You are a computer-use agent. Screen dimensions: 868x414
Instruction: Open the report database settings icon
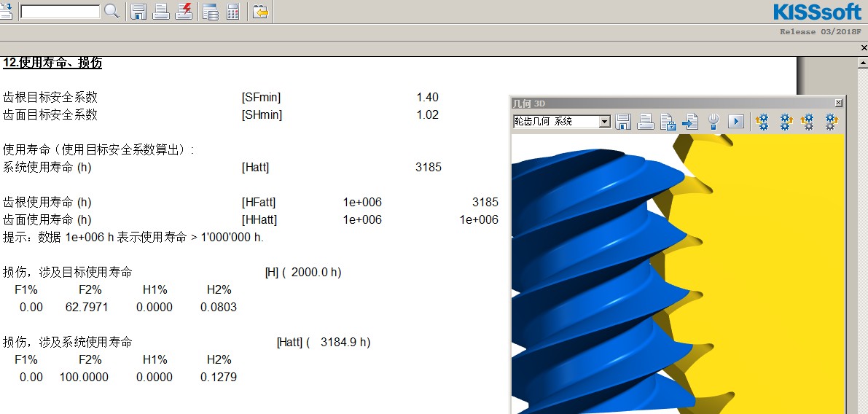[211, 11]
